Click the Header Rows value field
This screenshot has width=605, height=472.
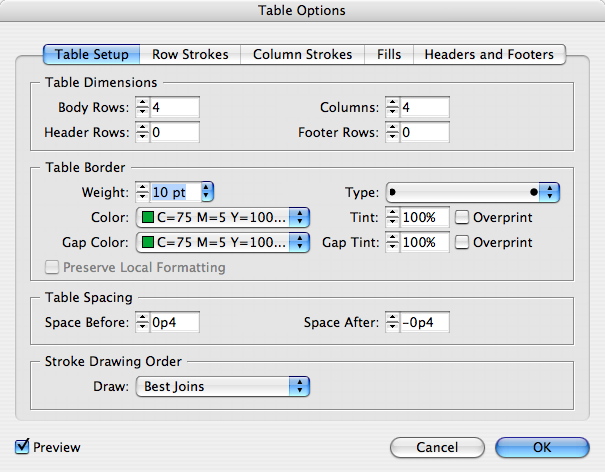174,132
